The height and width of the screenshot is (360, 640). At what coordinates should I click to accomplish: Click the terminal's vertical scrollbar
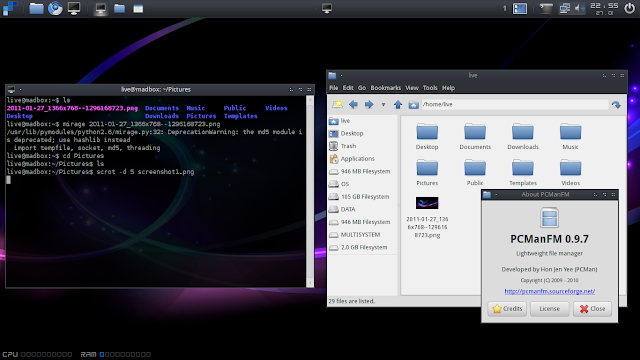point(310,191)
